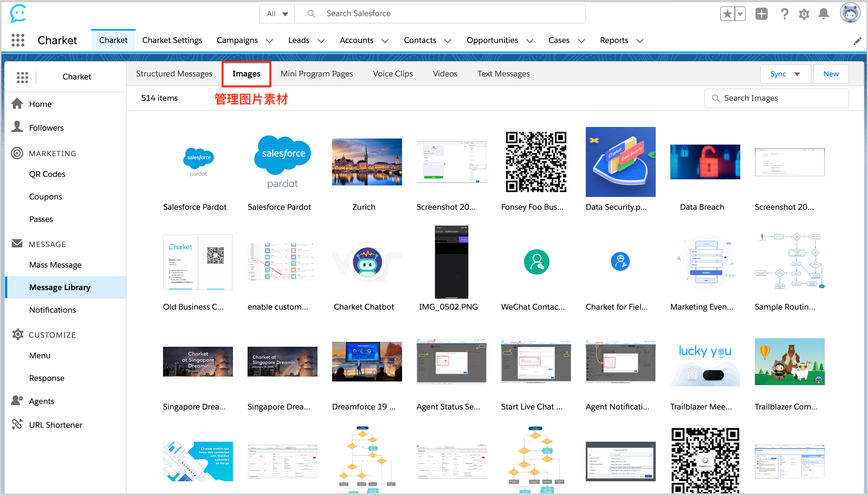Screen dimensions: 868x495
Task: Switch to the Images tab
Action: [247, 74]
